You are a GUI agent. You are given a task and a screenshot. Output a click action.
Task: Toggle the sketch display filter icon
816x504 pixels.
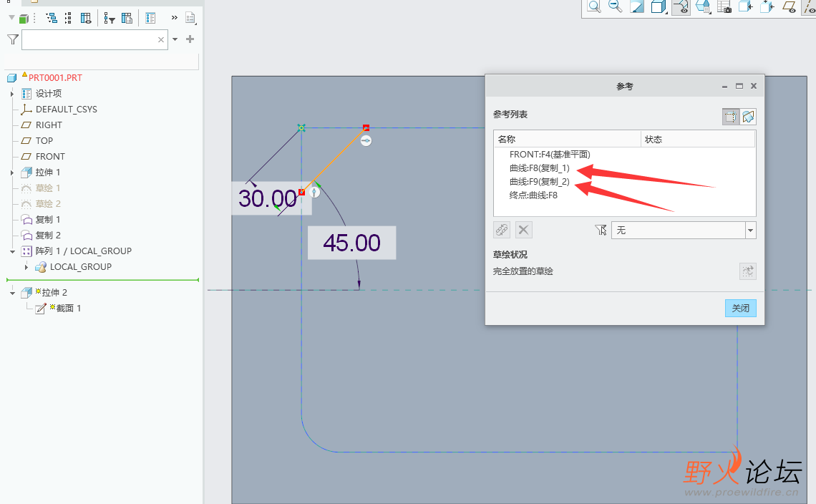(x=681, y=6)
